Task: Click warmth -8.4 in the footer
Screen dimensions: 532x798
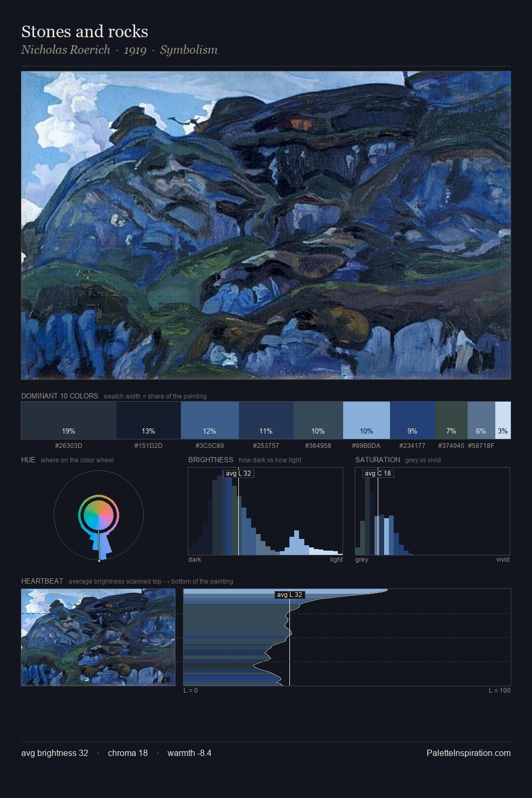Action: coord(189,753)
